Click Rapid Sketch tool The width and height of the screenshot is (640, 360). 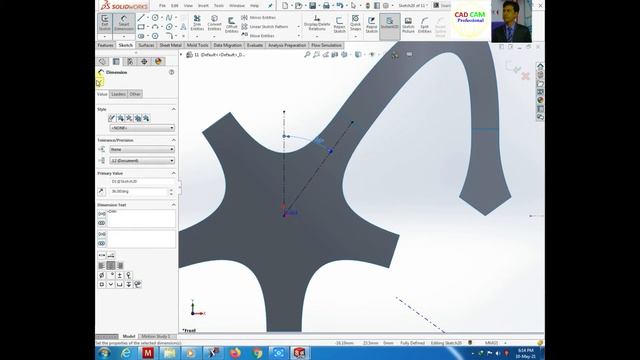(x=371, y=24)
